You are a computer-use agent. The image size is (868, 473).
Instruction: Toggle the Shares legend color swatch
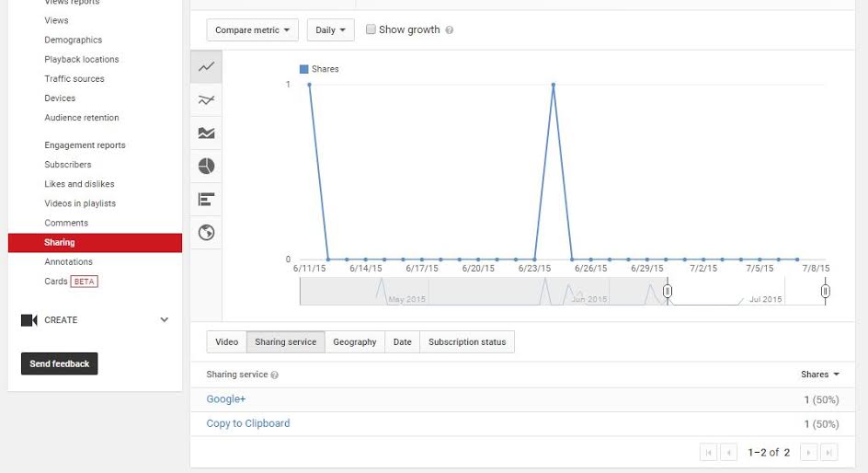[304, 69]
